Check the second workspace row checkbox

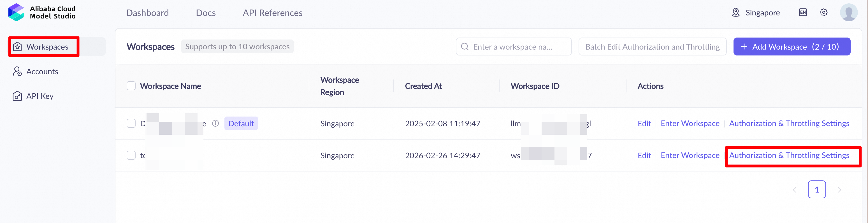click(131, 155)
